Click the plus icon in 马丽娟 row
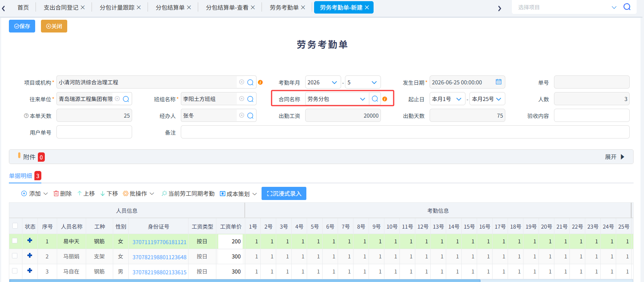Viewport: 644px width, 282px height. (x=30, y=256)
